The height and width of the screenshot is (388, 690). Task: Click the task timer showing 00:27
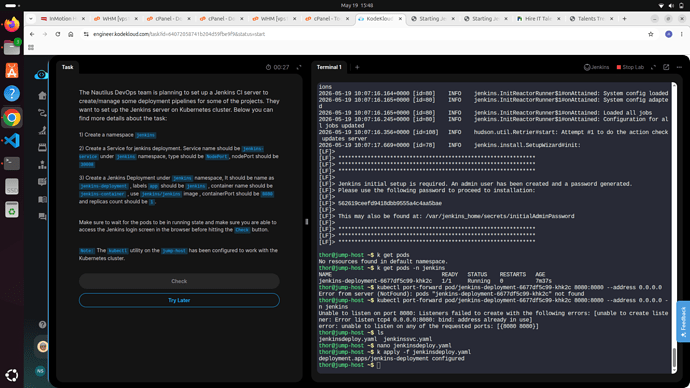pyautogui.click(x=277, y=67)
